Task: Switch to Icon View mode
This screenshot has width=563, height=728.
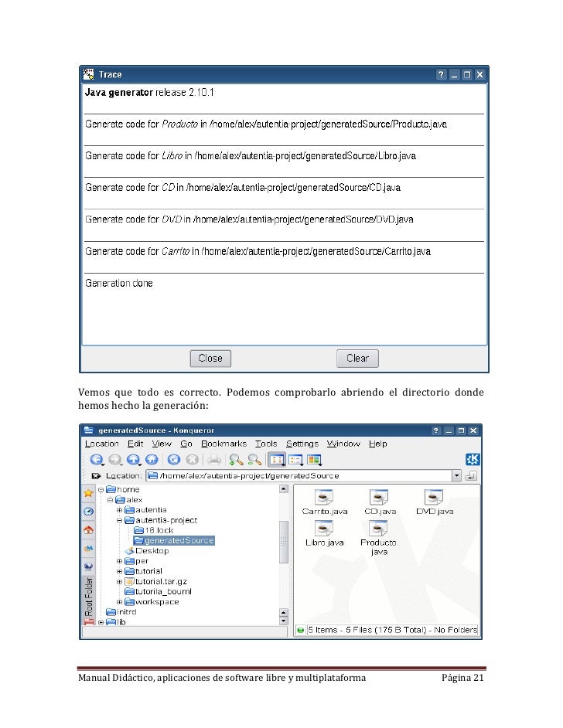Action: pos(277,460)
